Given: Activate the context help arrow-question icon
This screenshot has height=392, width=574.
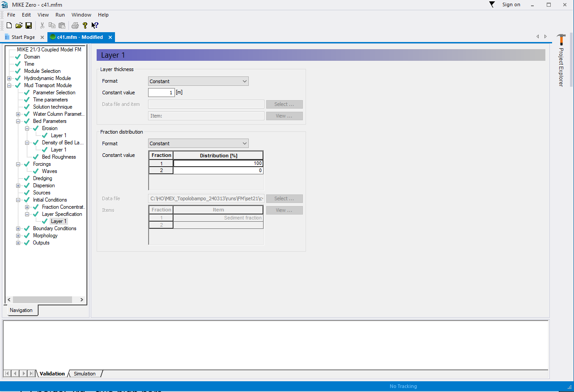Looking at the screenshot, I should pyautogui.click(x=95, y=25).
